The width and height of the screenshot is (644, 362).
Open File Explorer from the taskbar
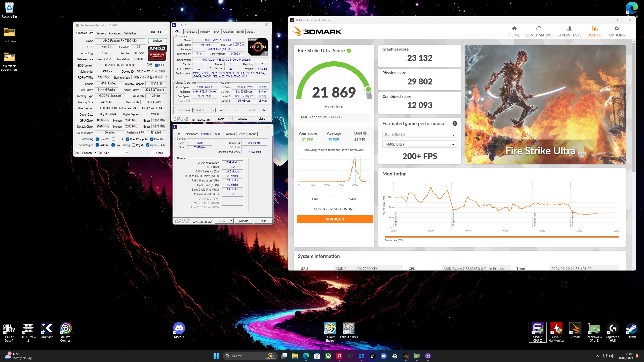(295, 356)
